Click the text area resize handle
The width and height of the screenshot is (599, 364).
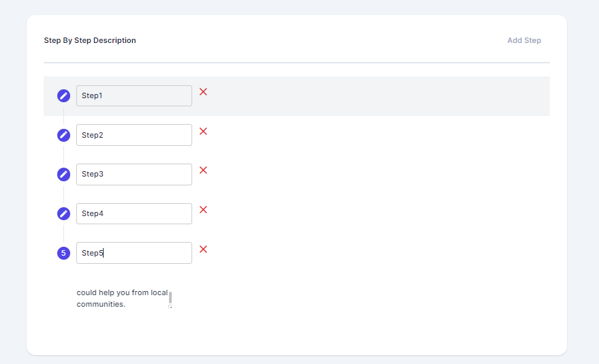pos(170,307)
